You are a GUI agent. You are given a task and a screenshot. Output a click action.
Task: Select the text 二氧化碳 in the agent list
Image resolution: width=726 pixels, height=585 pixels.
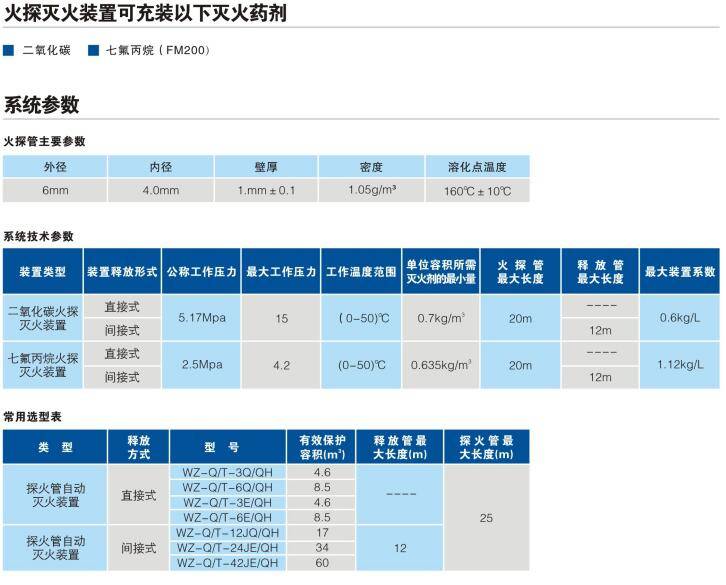coord(46,50)
